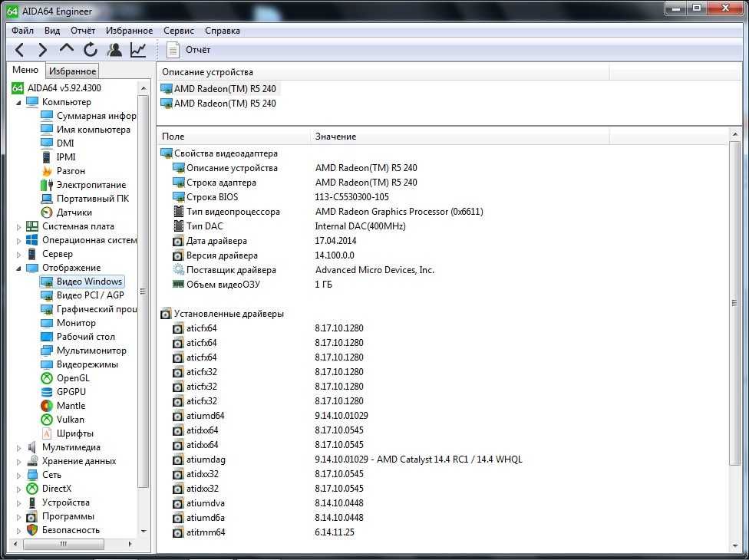Click the Мультимонитор icon

[x=46, y=351]
